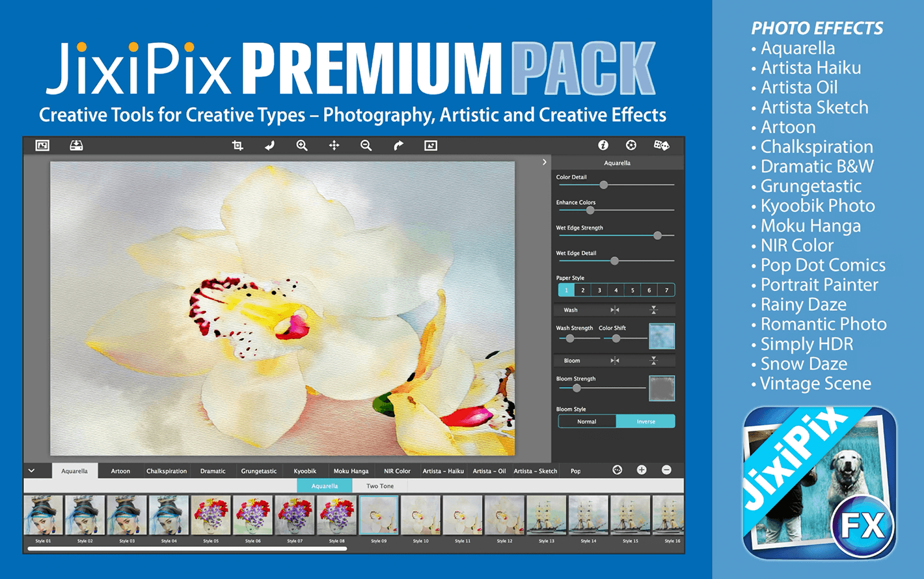The height and width of the screenshot is (579, 924).
Task: Adjust the Bloom Strength slider
Action: [x=602, y=388]
